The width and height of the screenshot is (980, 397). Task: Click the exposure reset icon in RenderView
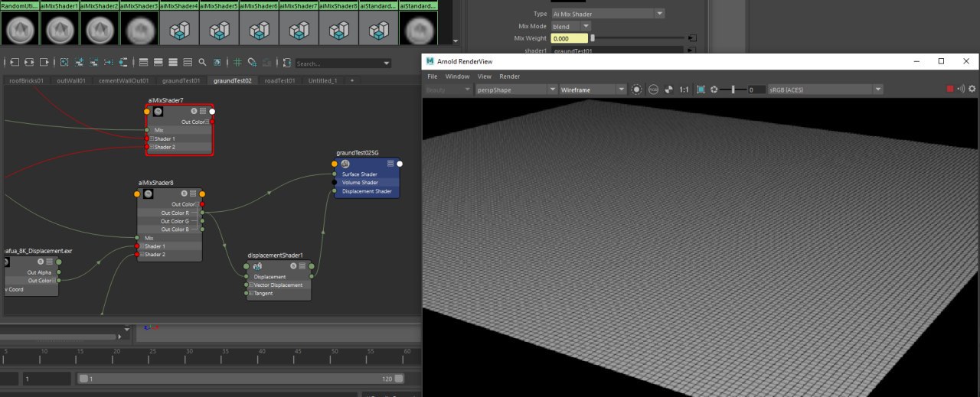(714, 89)
